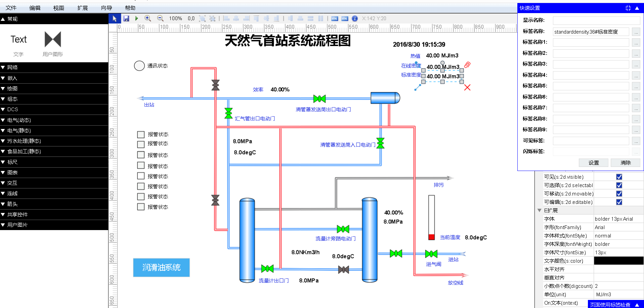Click the blue info icon in the toolbar
This screenshot has width=644, height=308.
coord(355,18)
